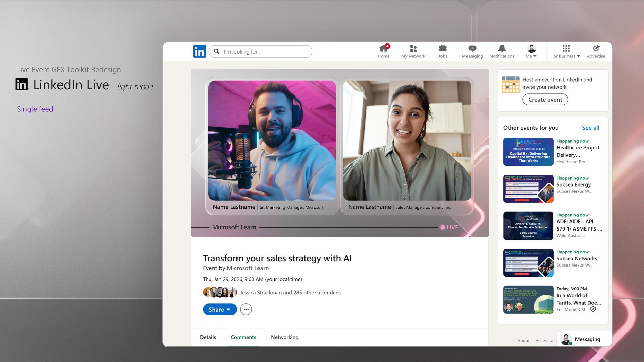Click the Create event button
This screenshot has height=362, width=644.
(545, 100)
